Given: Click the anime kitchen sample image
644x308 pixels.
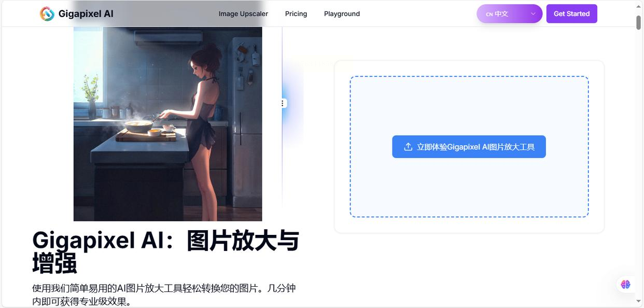Looking at the screenshot, I should tap(167, 124).
